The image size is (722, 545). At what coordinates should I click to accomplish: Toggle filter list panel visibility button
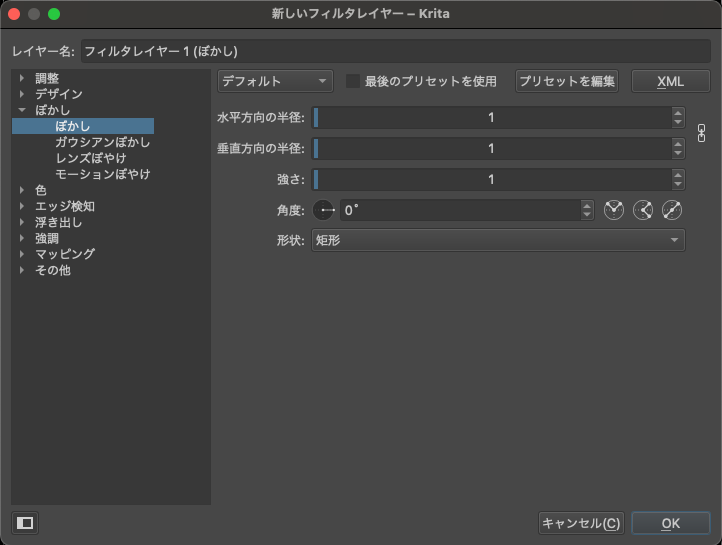pos(25,523)
